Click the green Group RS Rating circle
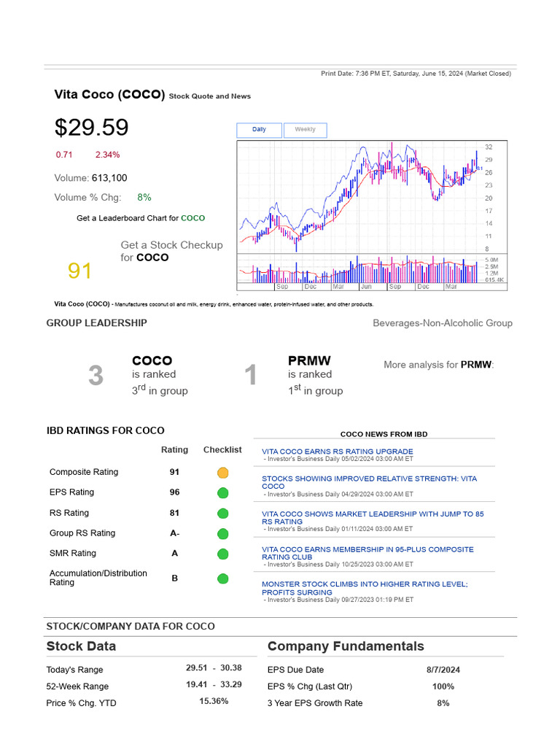This screenshot has width=560, height=747. [x=222, y=534]
